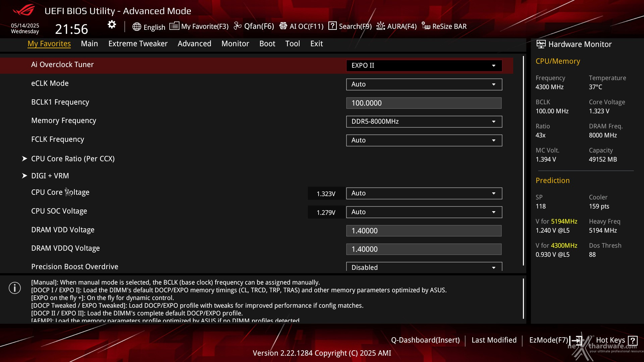This screenshot has height=362, width=644.
Task: Toggle ReSize BAR icon
Action: point(426,26)
